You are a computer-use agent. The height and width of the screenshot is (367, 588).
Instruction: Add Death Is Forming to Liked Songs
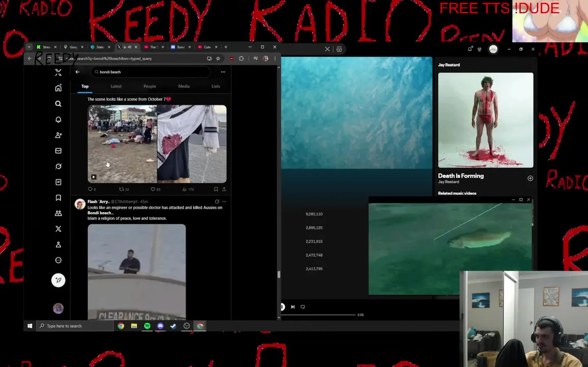point(530,178)
